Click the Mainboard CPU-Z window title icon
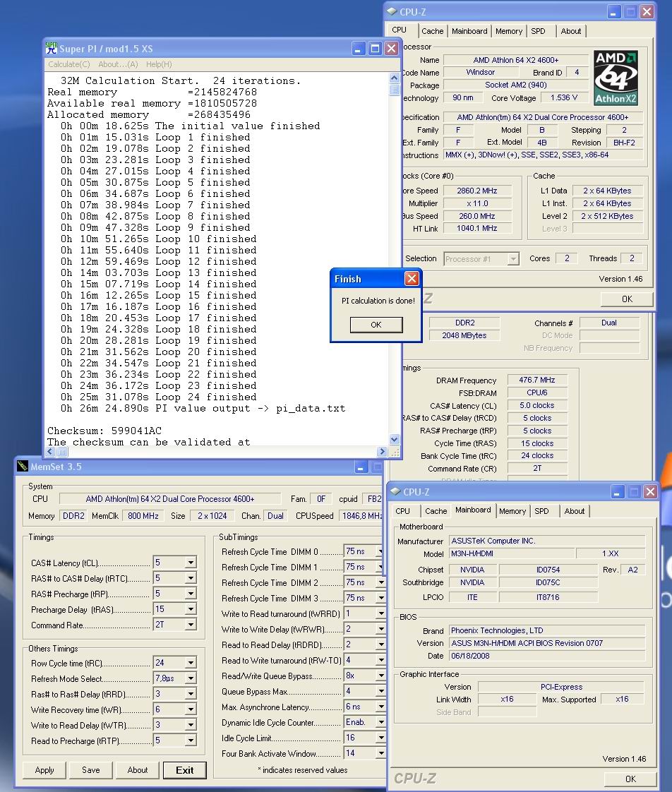 pyautogui.click(x=395, y=491)
